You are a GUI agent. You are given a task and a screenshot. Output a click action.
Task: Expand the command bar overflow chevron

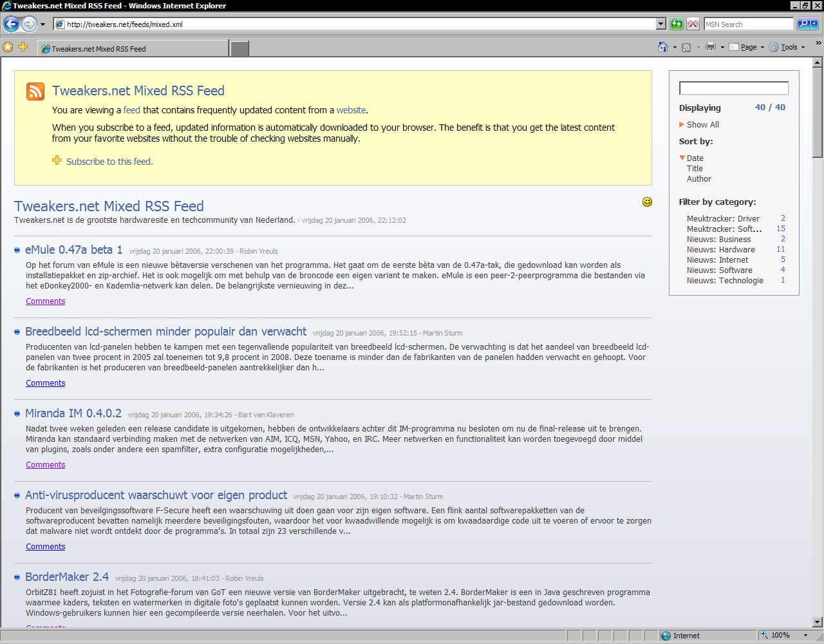[x=818, y=43]
